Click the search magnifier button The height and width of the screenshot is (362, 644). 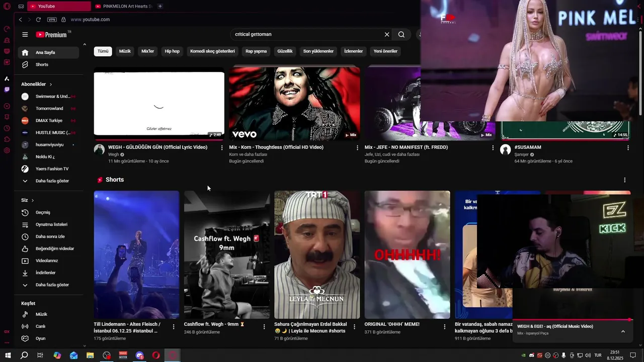point(401,35)
